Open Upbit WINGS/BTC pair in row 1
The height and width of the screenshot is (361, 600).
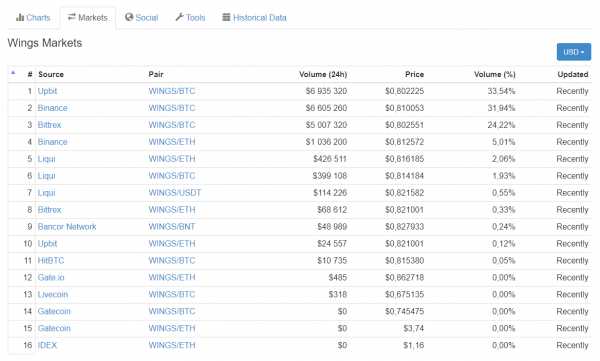click(172, 91)
